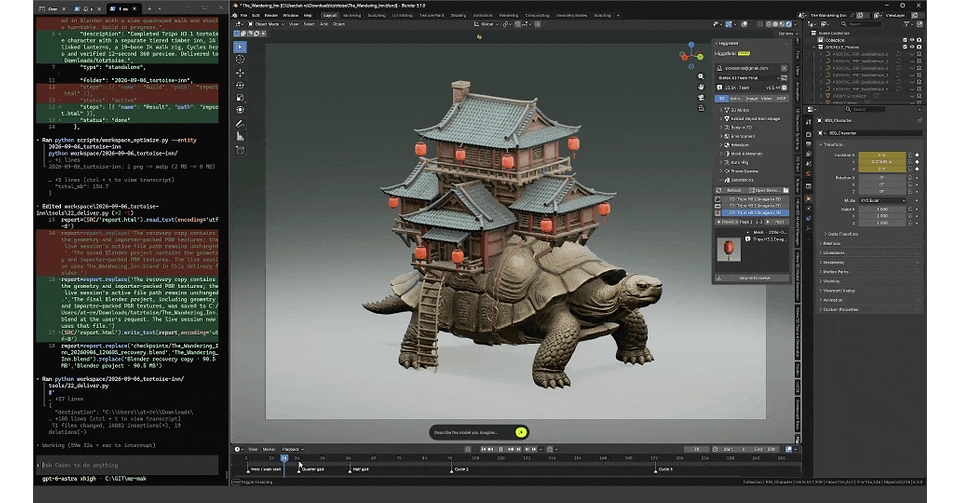Open the Render menu
The height and width of the screenshot is (503, 960).
(271, 15)
